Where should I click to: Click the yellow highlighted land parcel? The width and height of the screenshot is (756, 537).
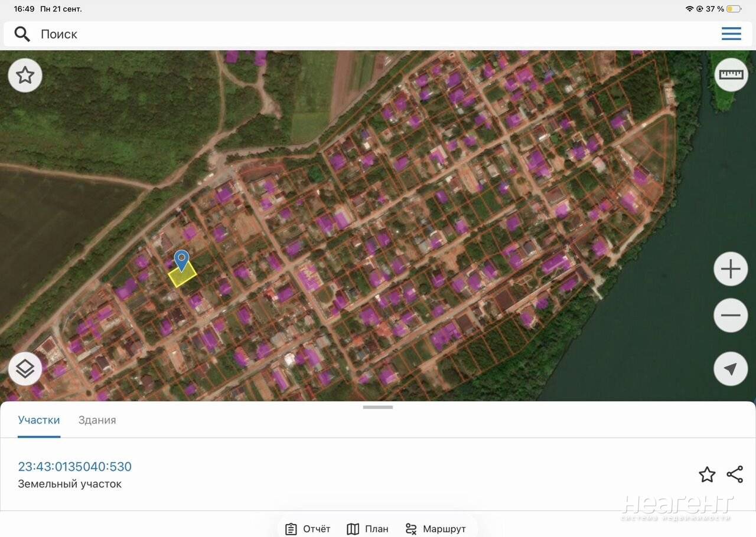(x=183, y=276)
